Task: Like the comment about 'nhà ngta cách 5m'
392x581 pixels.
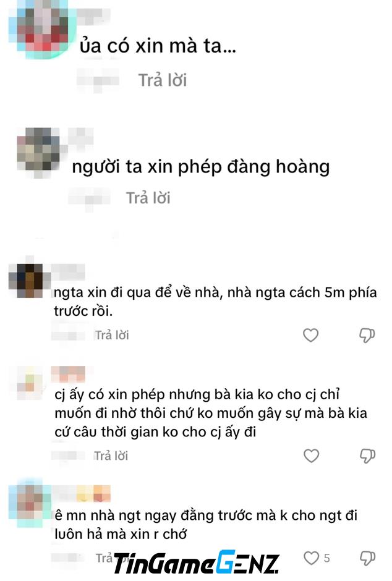Action: [310, 336]
